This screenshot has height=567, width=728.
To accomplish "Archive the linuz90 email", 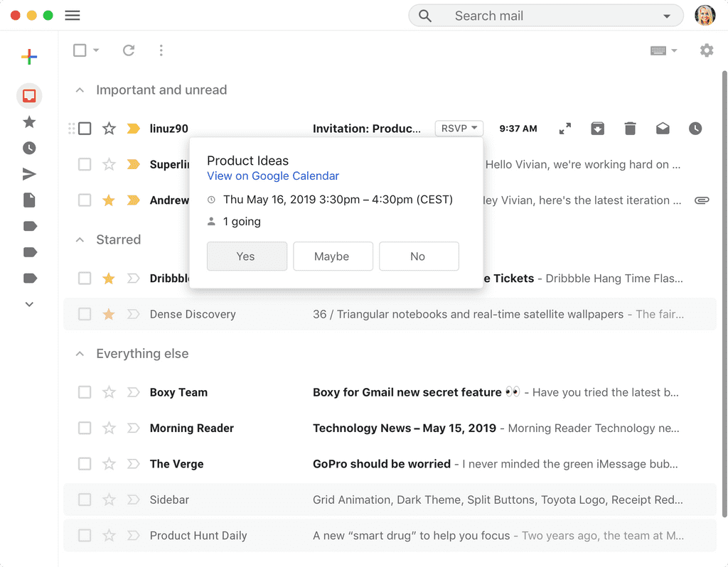I will coord(597,129).
